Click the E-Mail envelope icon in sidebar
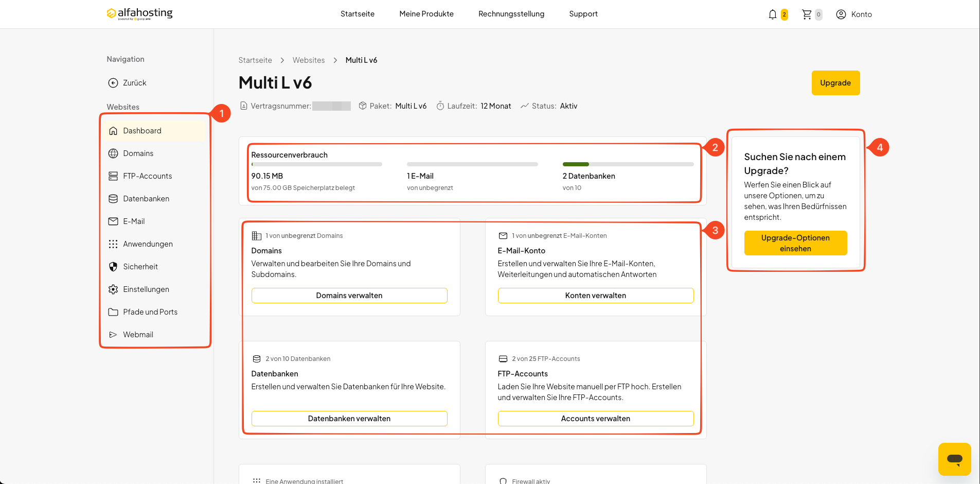 (113, 221)
